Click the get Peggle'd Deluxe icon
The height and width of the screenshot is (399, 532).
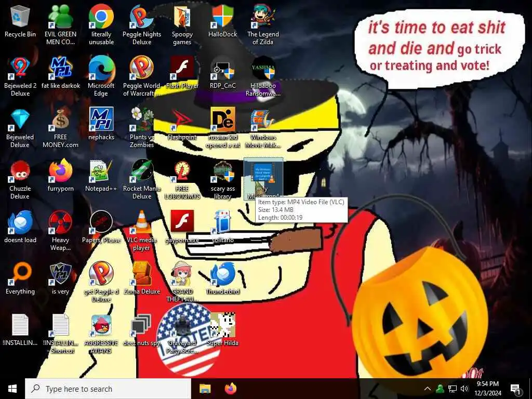[x=101, y=274]
